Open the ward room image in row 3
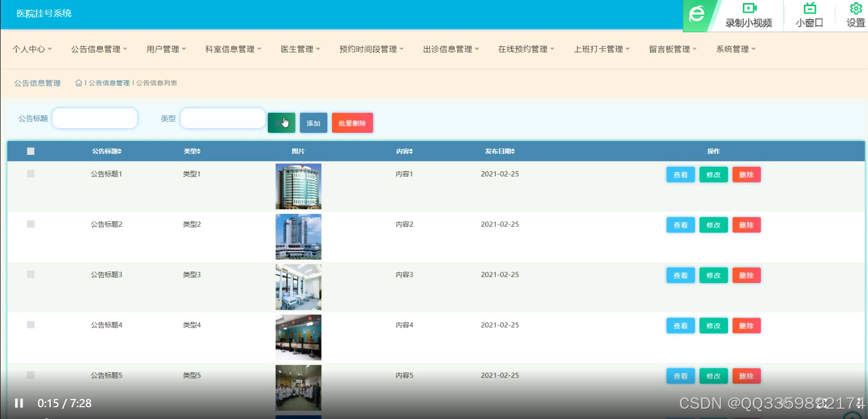 [x=299, y=287]
